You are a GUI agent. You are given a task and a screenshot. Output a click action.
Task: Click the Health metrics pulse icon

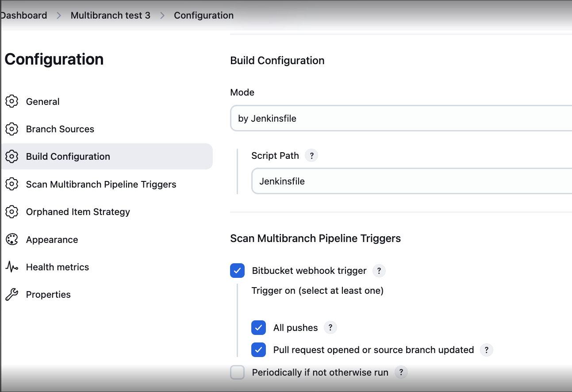(x=12, y=267)
